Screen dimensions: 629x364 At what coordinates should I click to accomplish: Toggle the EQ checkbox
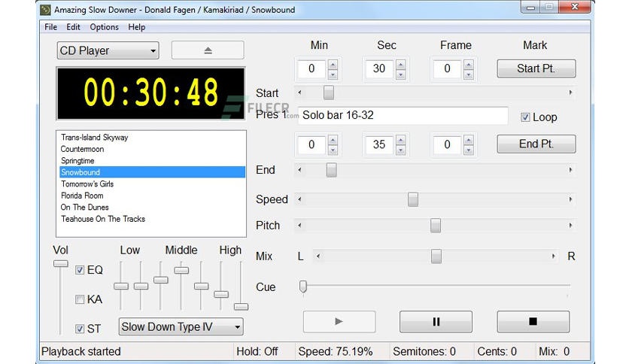point(80,270)
